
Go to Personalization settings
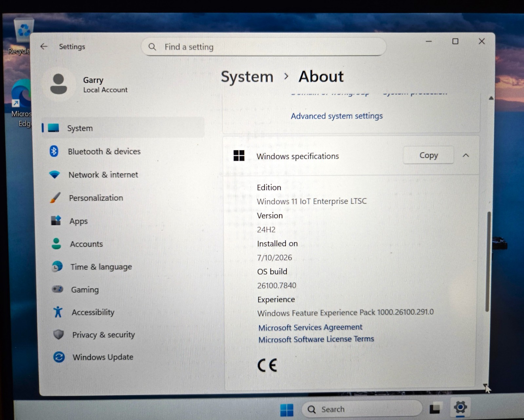coord(96,198)
